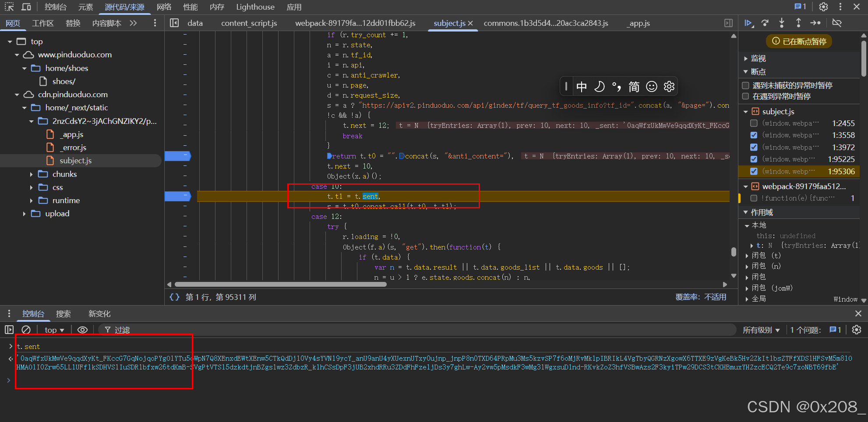Open the content_script.js editor tab
Image resolution: width=868 pixels, height=422 pixels.
pyautogui.click(x=249, y=23)
